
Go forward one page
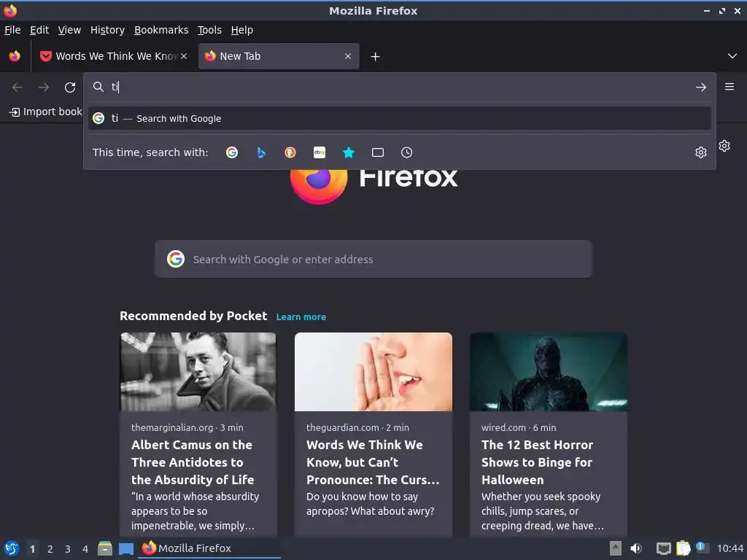tap(44, 87)
